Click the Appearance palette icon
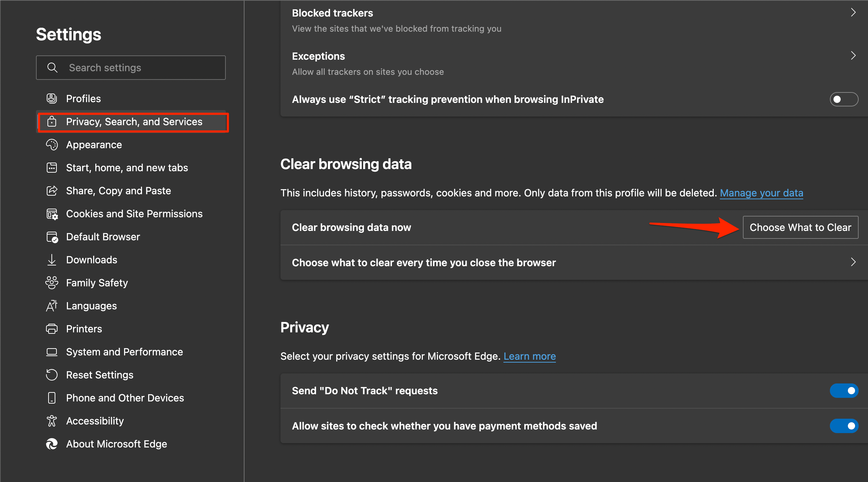Image resolution: width=868 pixels, height=482 pixels. pyautogui.click(x=52, y=145)
